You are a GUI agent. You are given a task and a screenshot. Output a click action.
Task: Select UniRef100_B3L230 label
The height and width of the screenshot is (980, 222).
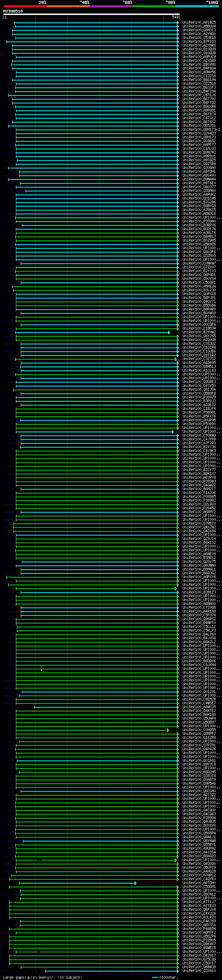[199, 290]
